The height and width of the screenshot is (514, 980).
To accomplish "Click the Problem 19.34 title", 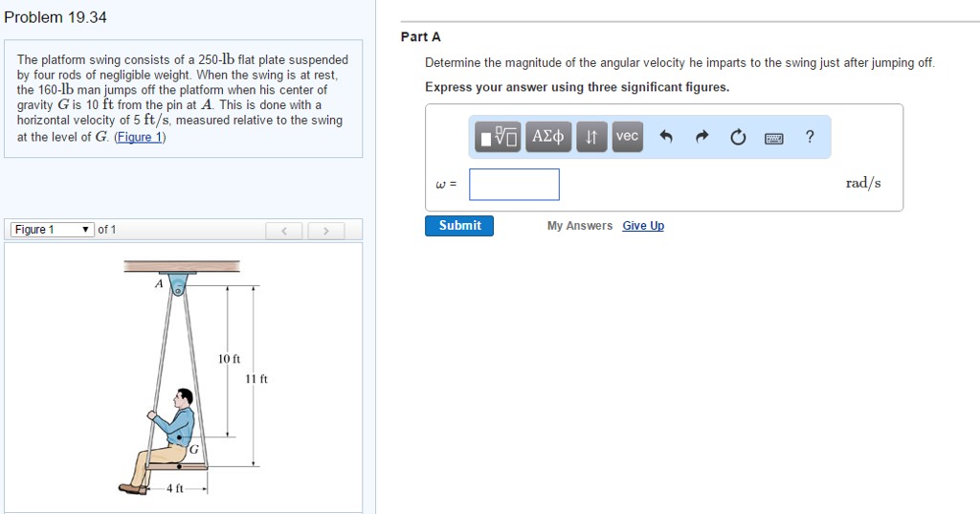I will point(56,17).
